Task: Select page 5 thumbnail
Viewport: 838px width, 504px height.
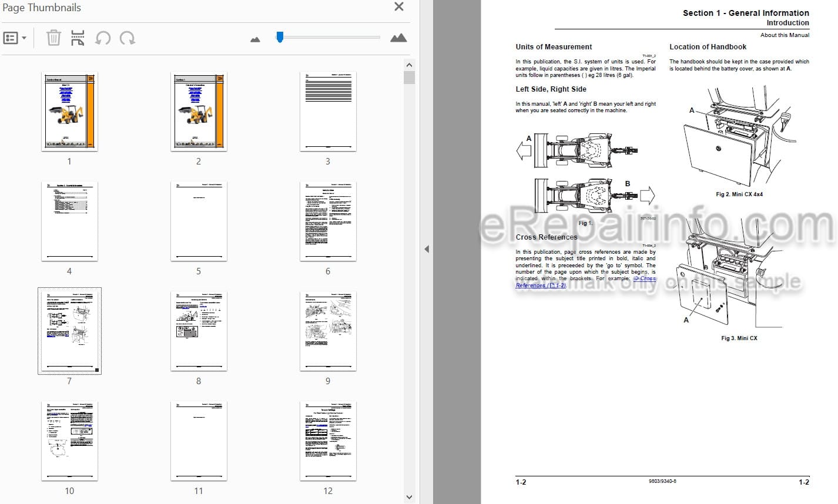Action: pyautogui.click(x=199, y=221)
